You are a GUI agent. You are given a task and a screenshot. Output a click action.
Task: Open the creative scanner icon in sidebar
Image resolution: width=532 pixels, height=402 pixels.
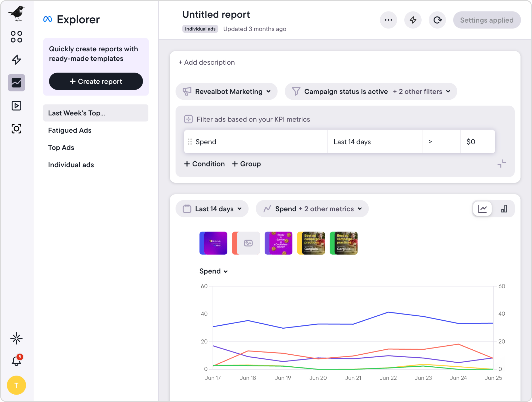tap(16, 129)
